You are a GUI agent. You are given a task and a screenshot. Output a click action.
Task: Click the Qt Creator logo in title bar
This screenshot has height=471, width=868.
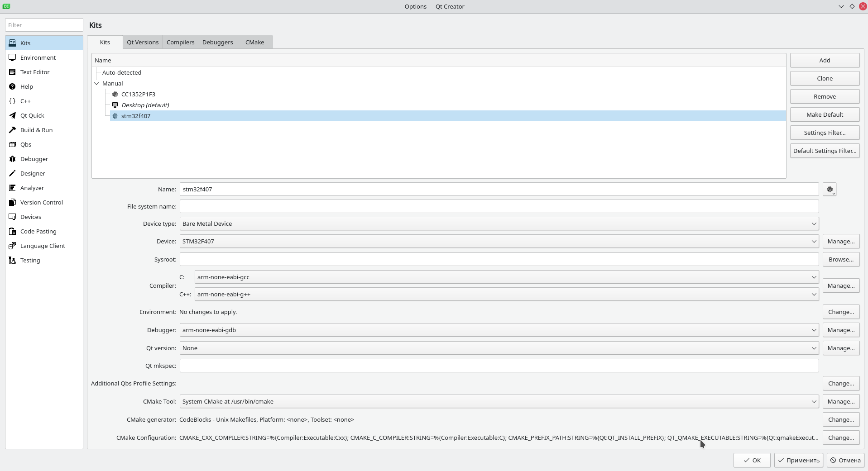tap(6, 6)
